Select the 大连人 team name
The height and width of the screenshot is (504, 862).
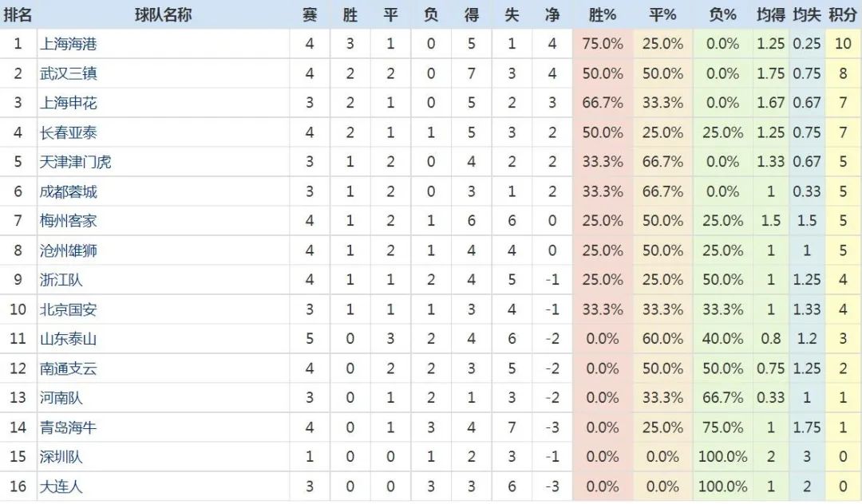(x=61, y=486)
